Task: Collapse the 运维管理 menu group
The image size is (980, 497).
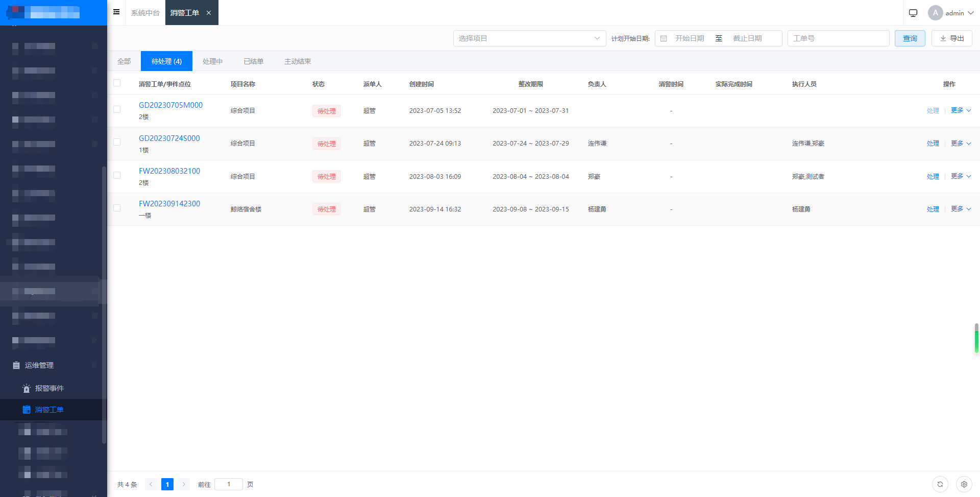Action: pos(54,365)
